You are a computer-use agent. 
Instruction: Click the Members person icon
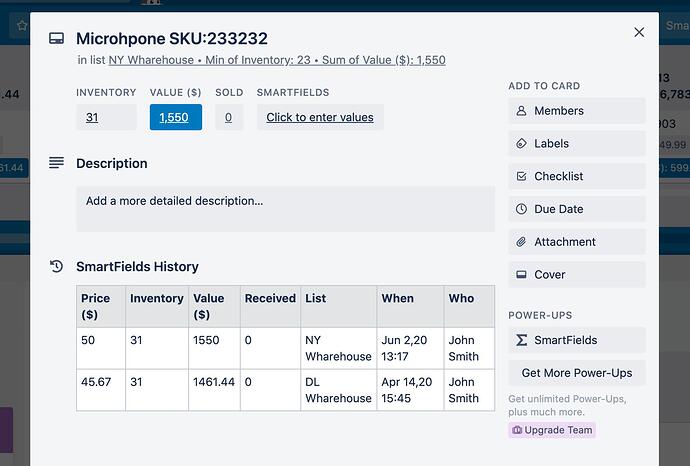[x=521, y=111]
